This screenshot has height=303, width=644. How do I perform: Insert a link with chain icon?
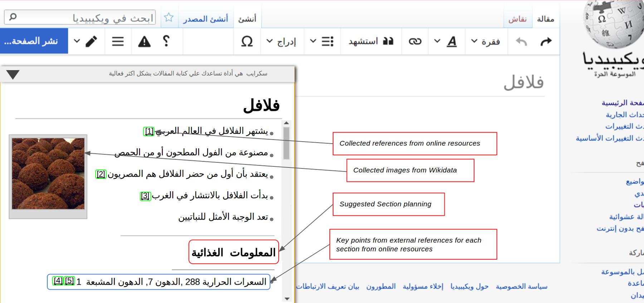415,41
